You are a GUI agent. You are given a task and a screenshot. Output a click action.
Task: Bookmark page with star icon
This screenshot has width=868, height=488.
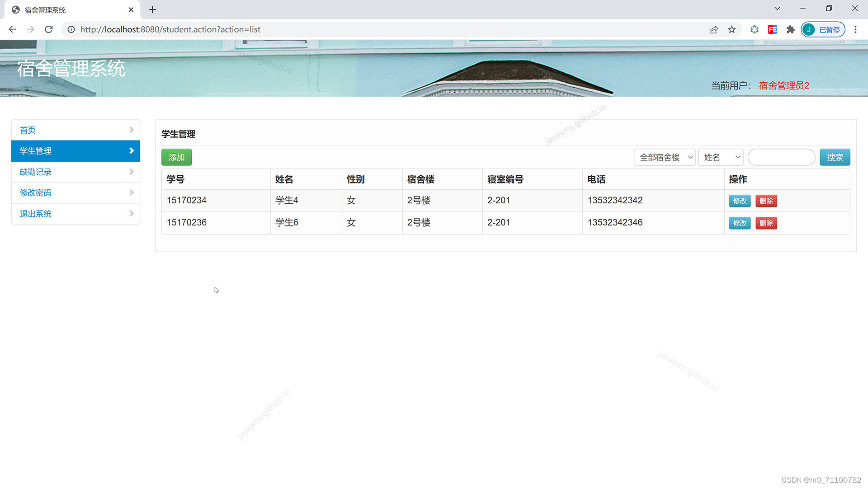731,29
